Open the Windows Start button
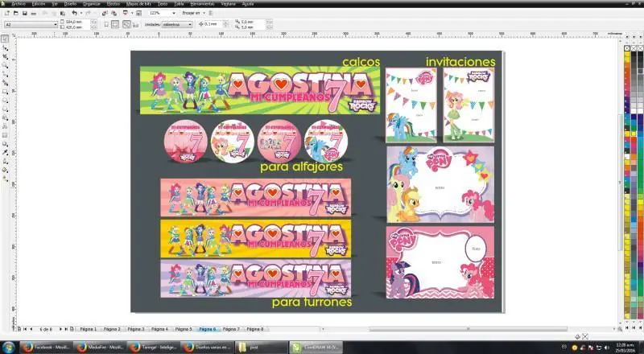Image resolution: width=644 pixels, height=354 pixels. pyautogui.click(x=8, y=348)
